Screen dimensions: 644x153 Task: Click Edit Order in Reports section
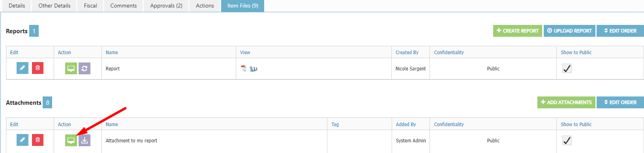620,31
